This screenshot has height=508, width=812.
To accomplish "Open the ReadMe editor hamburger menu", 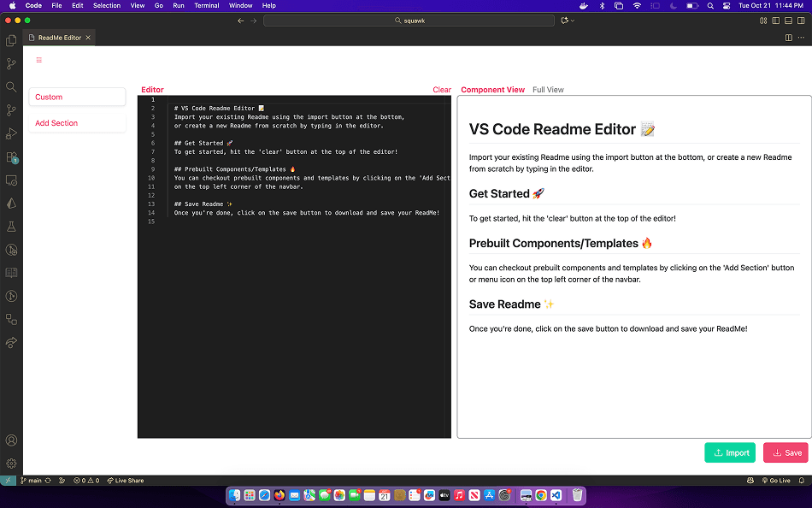I will coord(38,60).
